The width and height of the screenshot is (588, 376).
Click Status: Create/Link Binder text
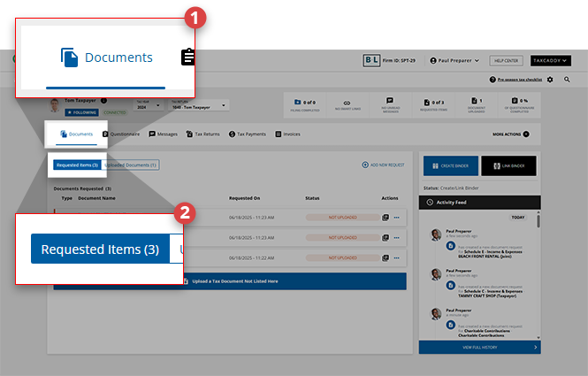pos(451,188)
